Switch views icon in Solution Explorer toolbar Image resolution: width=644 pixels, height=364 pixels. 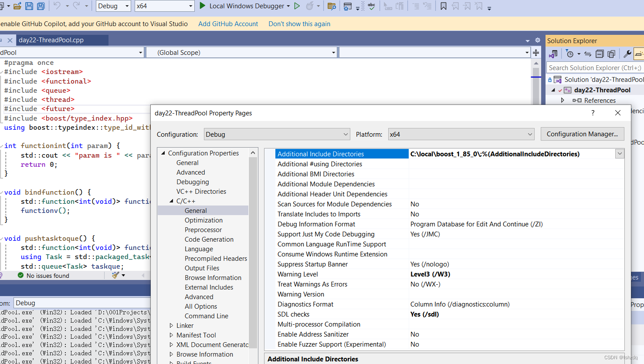(553, 54)
